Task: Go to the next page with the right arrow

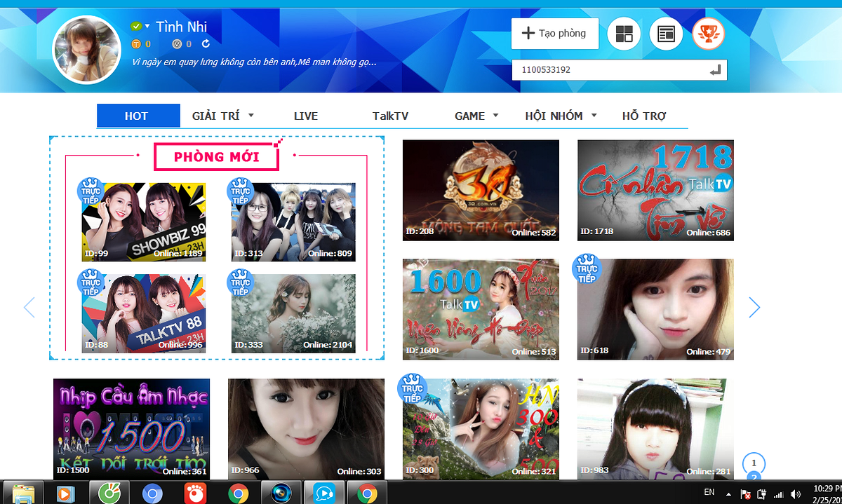Action: pos(754,307)
